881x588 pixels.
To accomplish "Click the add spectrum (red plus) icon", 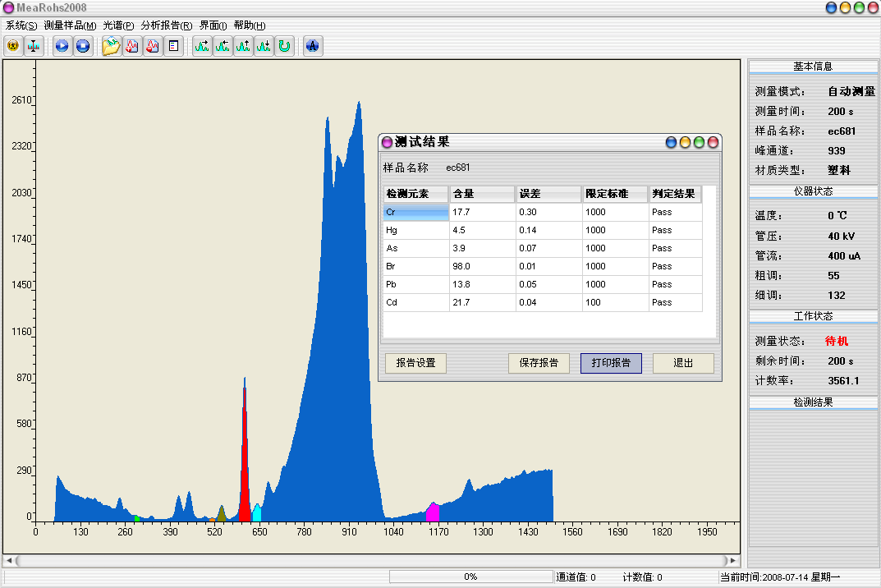I will pos(132,46).
